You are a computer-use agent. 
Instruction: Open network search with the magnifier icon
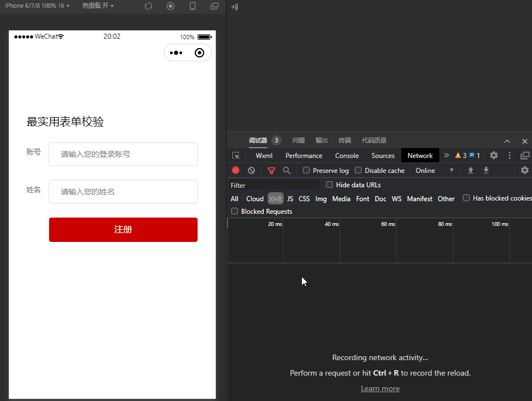[286, 171]
